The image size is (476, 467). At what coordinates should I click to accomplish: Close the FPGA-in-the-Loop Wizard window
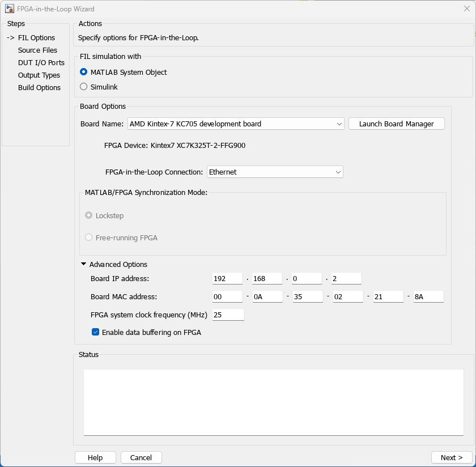coord(467,9)
